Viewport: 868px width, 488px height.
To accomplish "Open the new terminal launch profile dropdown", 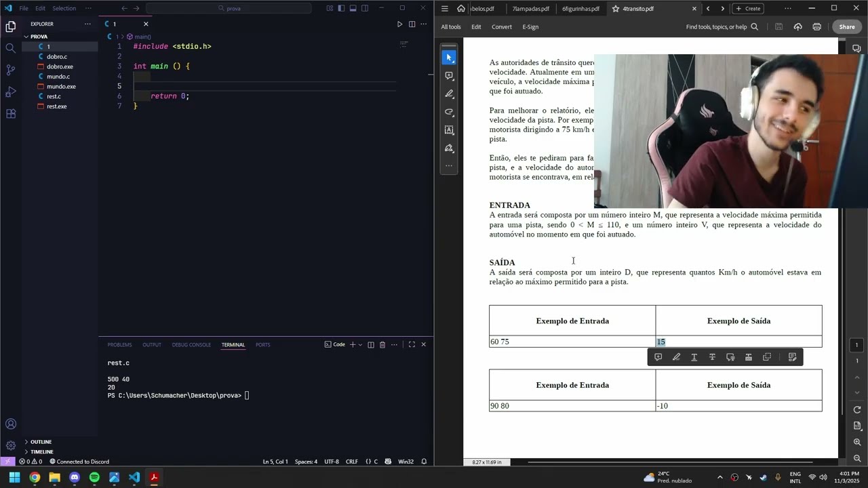I will tap(360, 345).
